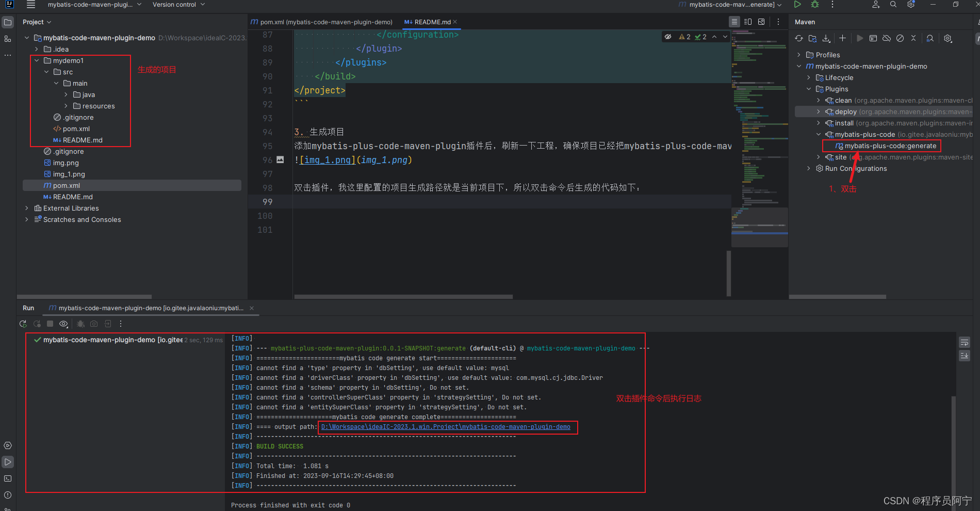Open Maven settings gear
The image size is (980, 511).
pos(948,38)
